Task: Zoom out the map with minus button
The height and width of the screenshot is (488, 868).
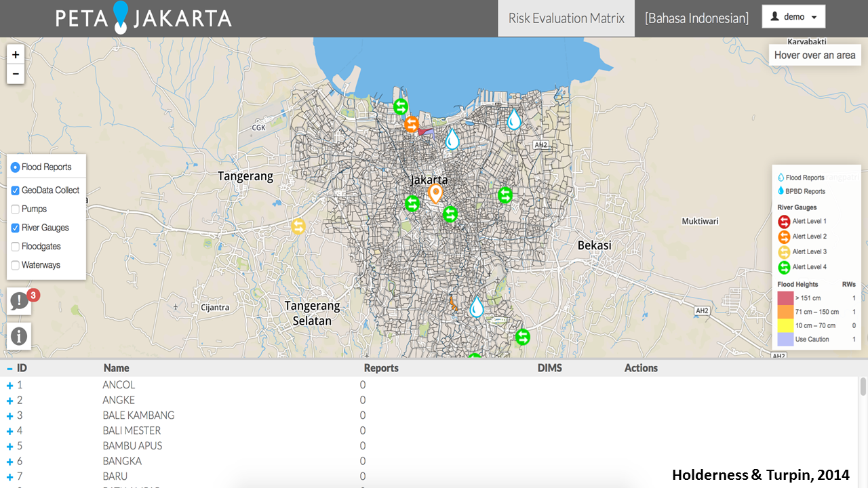Action: [16, 74]
